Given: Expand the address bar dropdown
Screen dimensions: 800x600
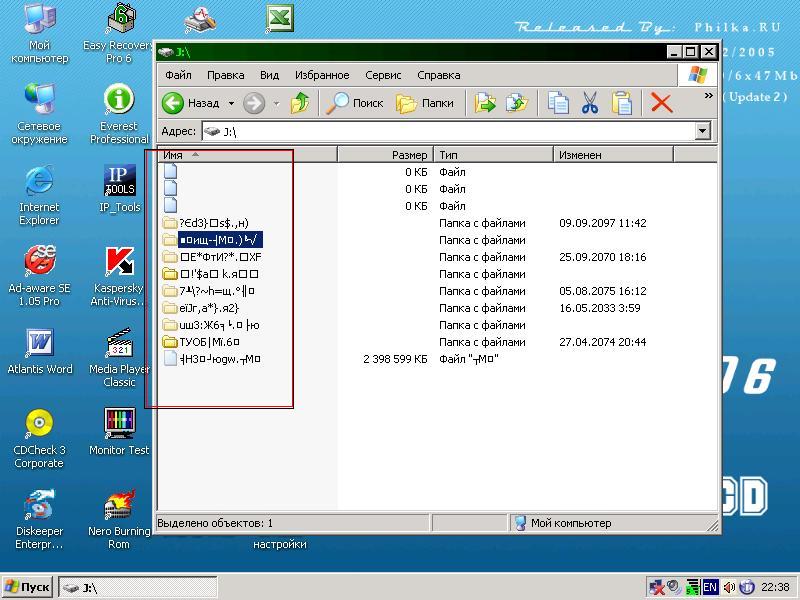Looking at the screenshot, I should 702,131.
